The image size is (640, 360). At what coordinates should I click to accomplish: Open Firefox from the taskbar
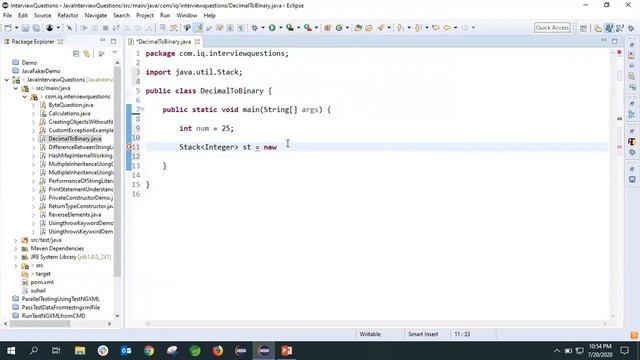(x=218, y=351)
